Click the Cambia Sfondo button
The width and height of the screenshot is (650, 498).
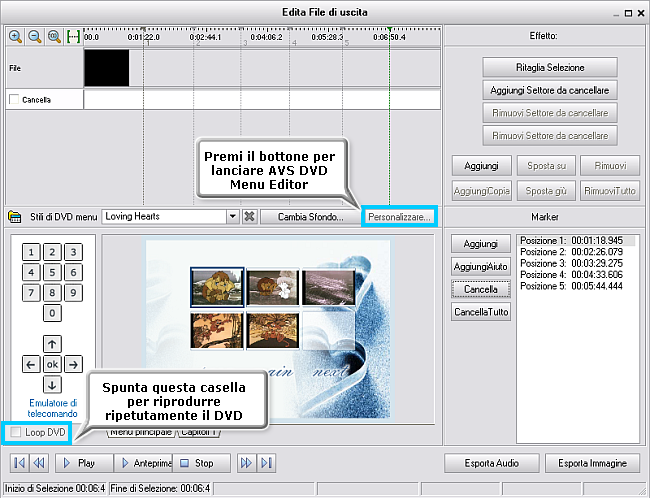pyautogui.click(x=310, y=217)
